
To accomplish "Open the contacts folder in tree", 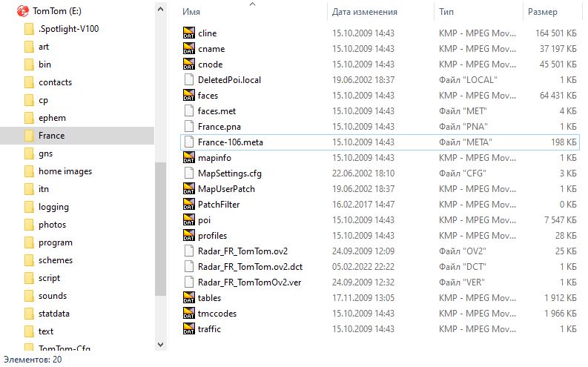I will pos(55,82).
